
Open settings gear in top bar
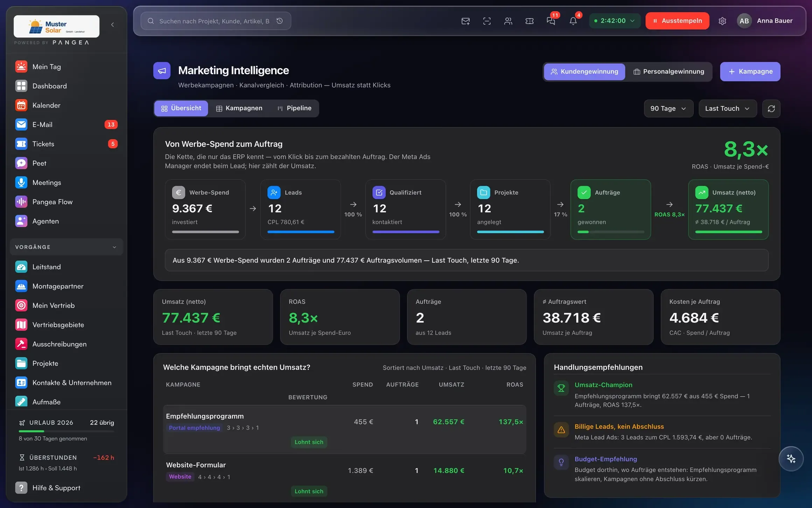click(x=722, y=21)
